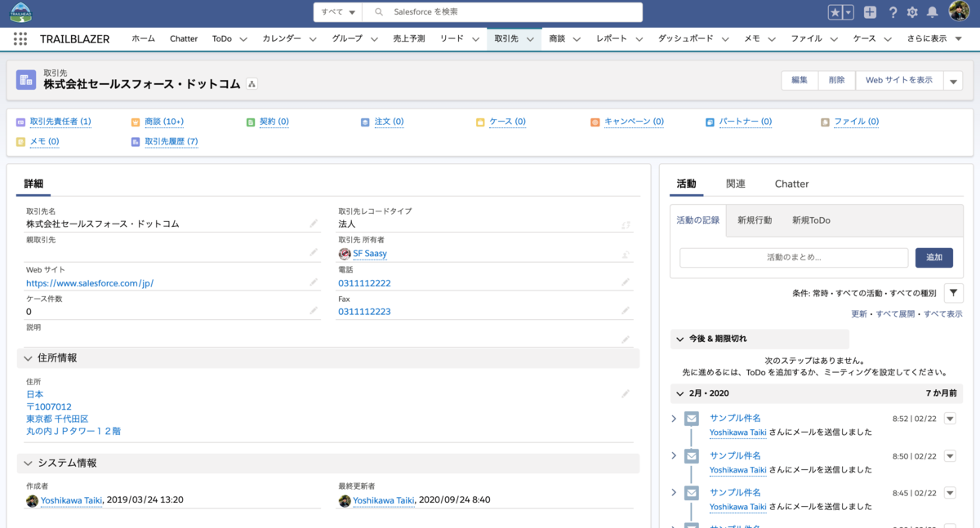Click the 編集 button
This screenshot has width=980, height=528.
tap(799, 80)
